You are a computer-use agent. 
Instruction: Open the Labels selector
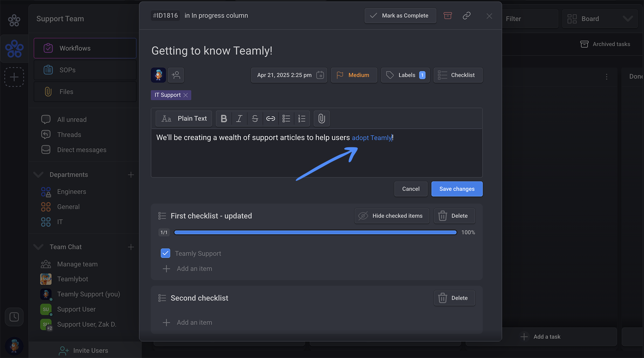[405, 75]
